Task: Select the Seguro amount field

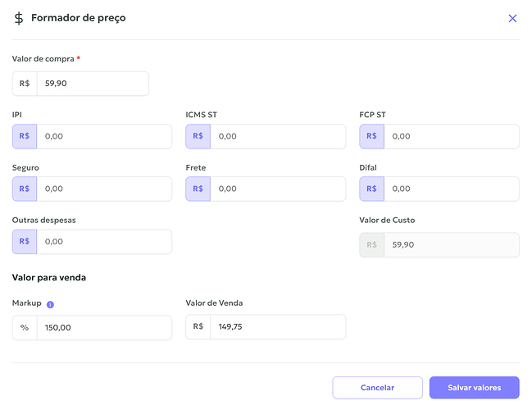Action: click(103, 189)
